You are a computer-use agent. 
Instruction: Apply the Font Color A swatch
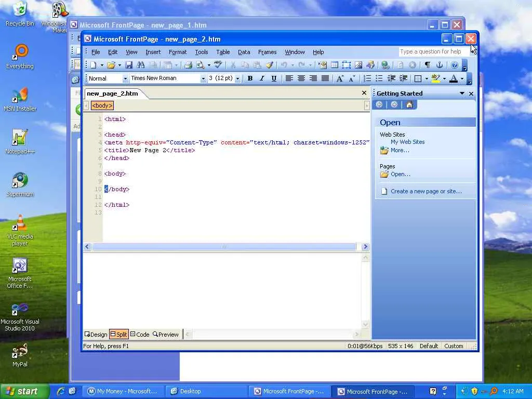click(x=453, y=78)
